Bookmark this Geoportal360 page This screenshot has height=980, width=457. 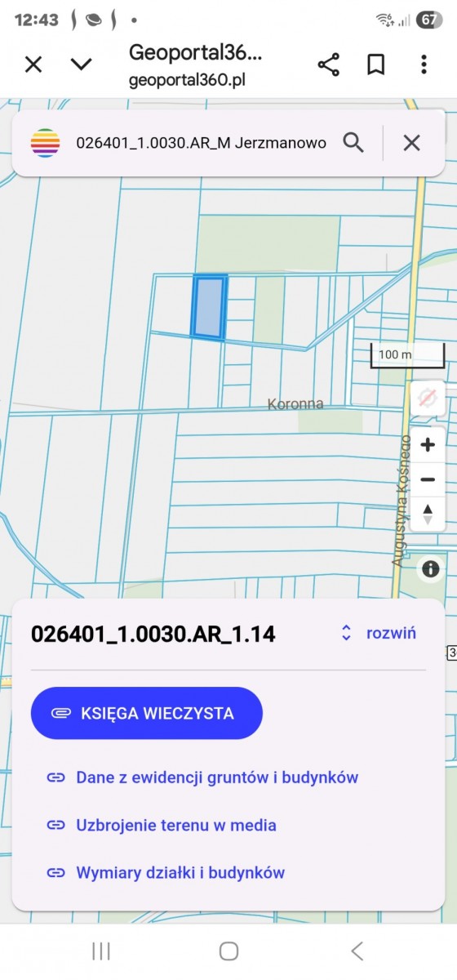coord(375,65)
